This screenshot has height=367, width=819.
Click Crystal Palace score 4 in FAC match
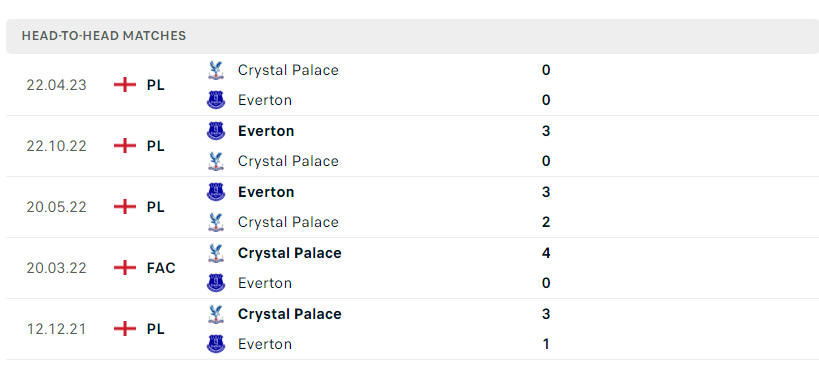546,253
